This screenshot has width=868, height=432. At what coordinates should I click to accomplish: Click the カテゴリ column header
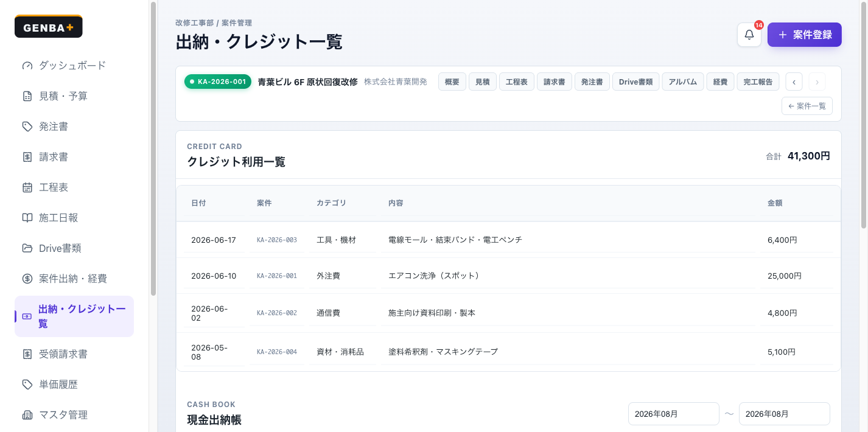click(331, 203)
